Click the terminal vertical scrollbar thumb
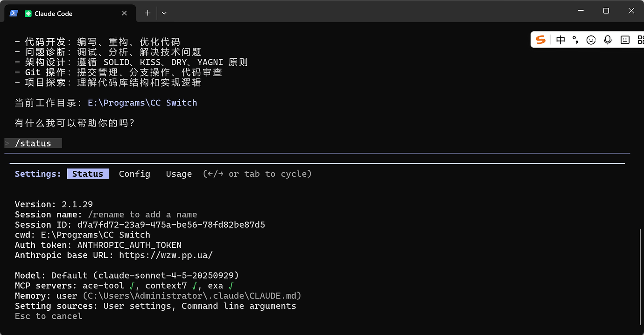This screenshot has height=335, width=644. point(640,278)
